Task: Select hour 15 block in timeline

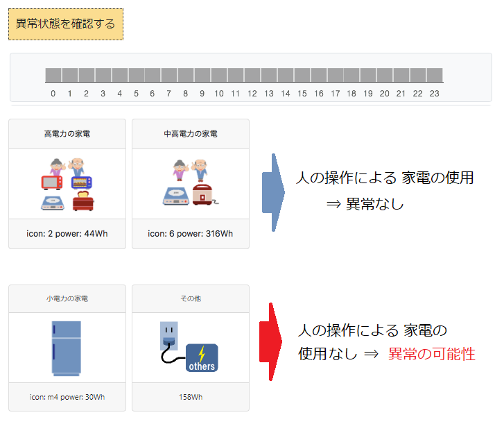Action: 302,75
